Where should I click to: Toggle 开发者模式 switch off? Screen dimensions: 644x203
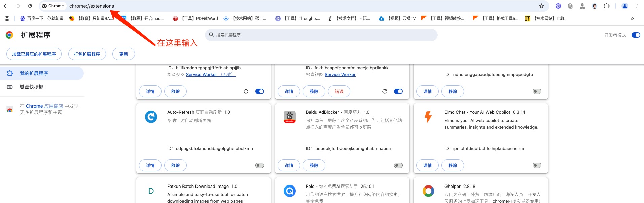(x=636, y=35)
